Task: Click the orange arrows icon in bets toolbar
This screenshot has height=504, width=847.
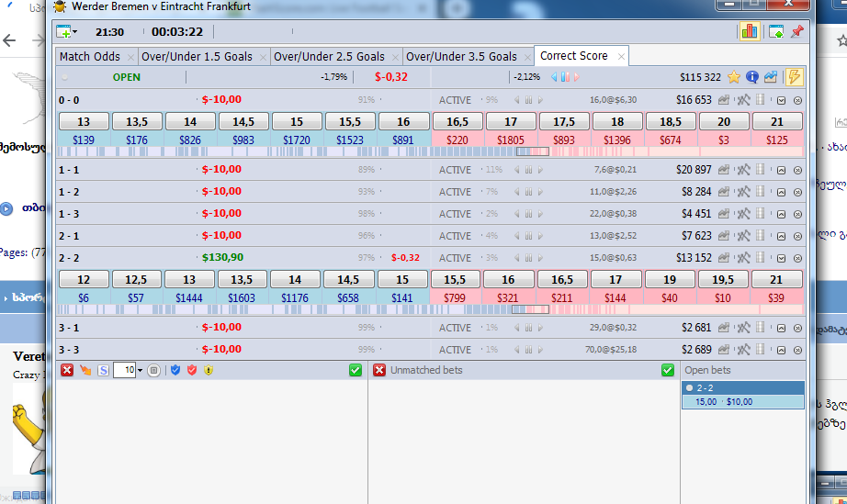Action: pyautogui.click(x=85, y=370)
